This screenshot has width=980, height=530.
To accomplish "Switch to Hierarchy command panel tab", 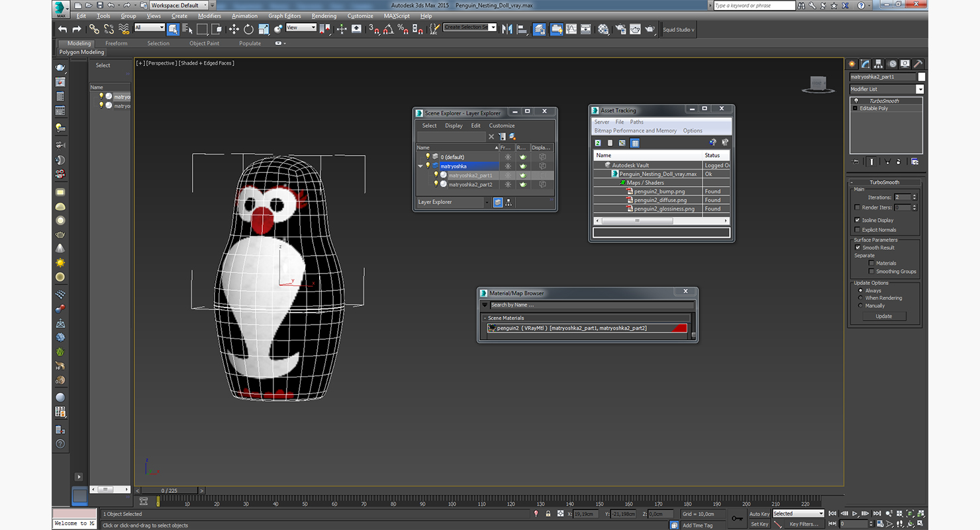I will coord(879,64).
